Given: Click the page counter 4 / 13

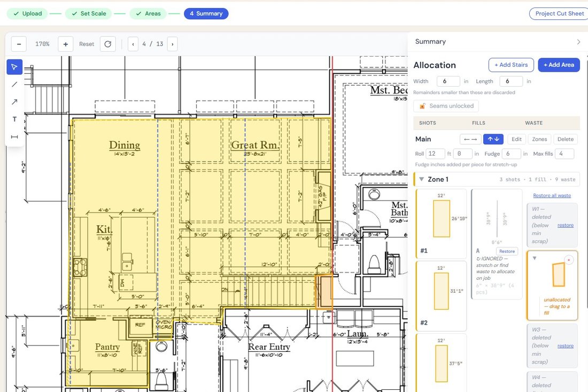Looking at the screenshot, I should pos(153,44).
